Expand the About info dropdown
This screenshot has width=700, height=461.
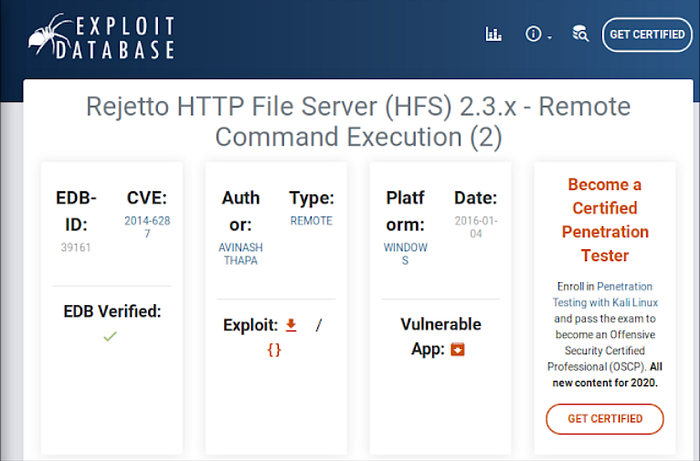pyautogui.click(x=538, y=34)
